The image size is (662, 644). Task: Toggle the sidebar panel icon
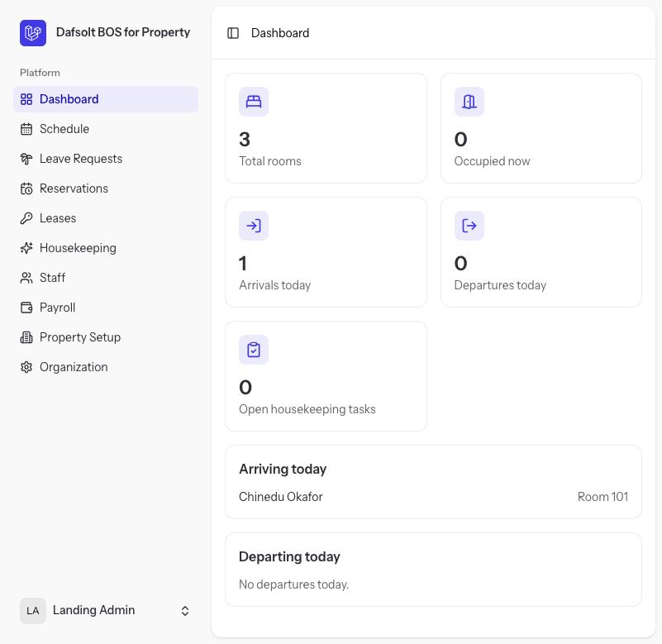233,33
